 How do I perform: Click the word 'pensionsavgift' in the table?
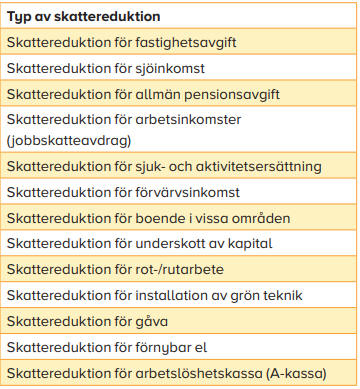232,95
